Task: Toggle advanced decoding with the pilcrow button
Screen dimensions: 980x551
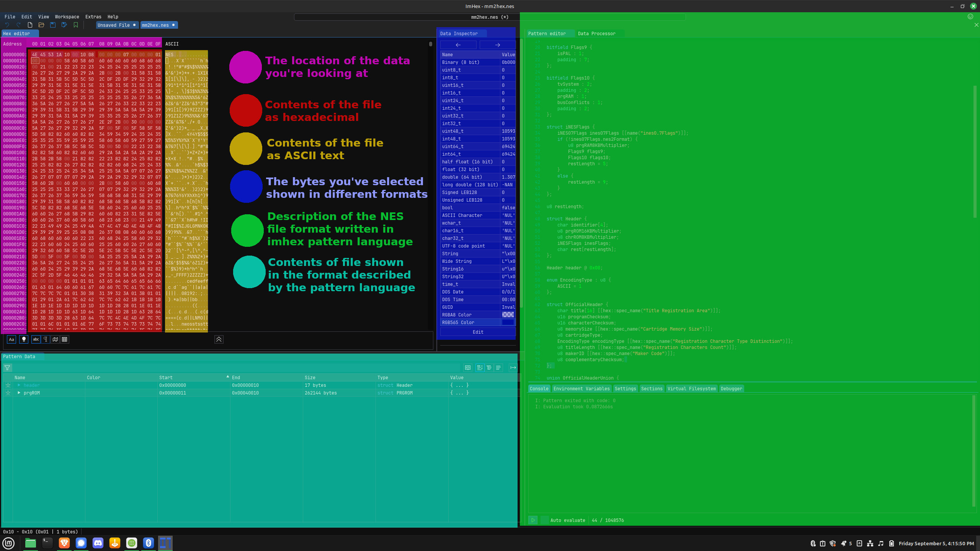Action: point(46,339)
